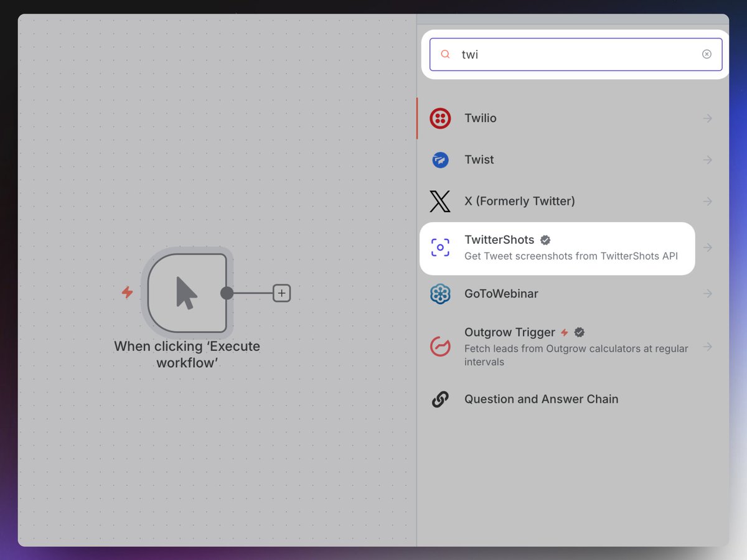This screenshot has height=560, width=747.
Task: Click the verified badge next to TwitterShots
Action: pyautogui.click(x=545, y=240)
